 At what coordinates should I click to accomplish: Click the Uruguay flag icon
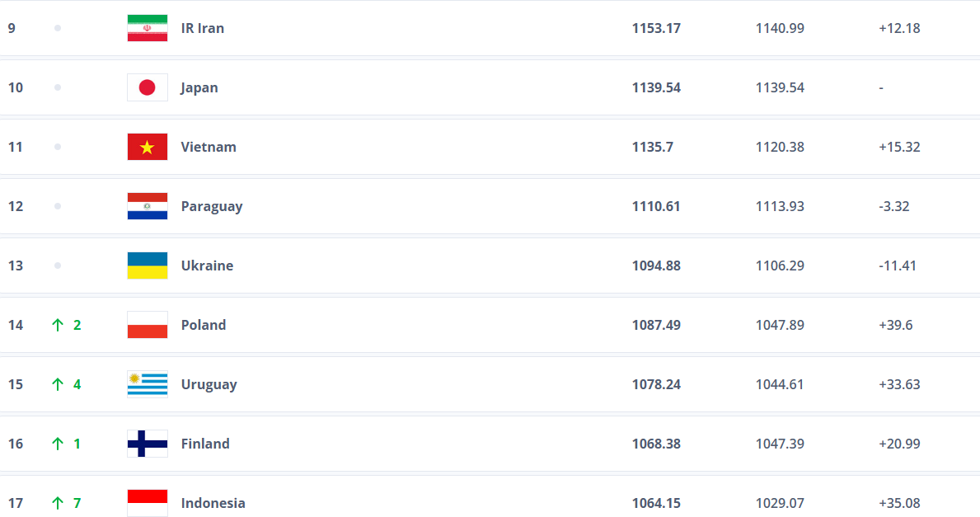(148, 384)
